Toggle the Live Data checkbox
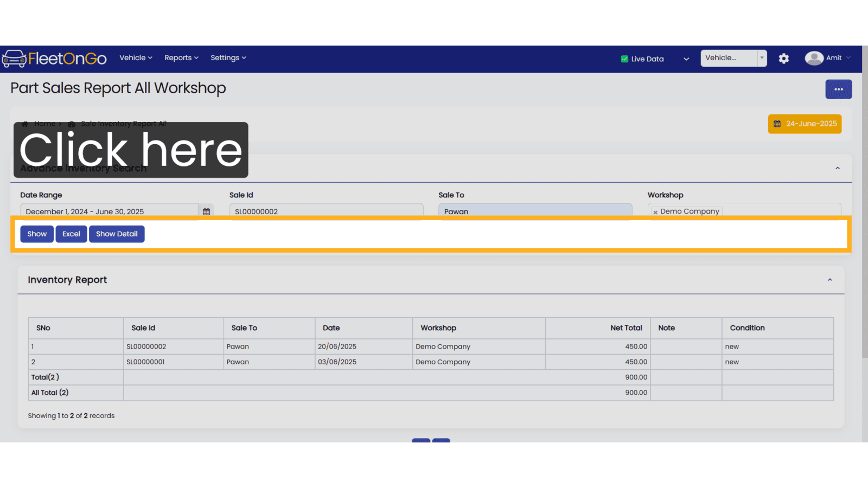This screenshot has width=868, height=488. [624, 59]
